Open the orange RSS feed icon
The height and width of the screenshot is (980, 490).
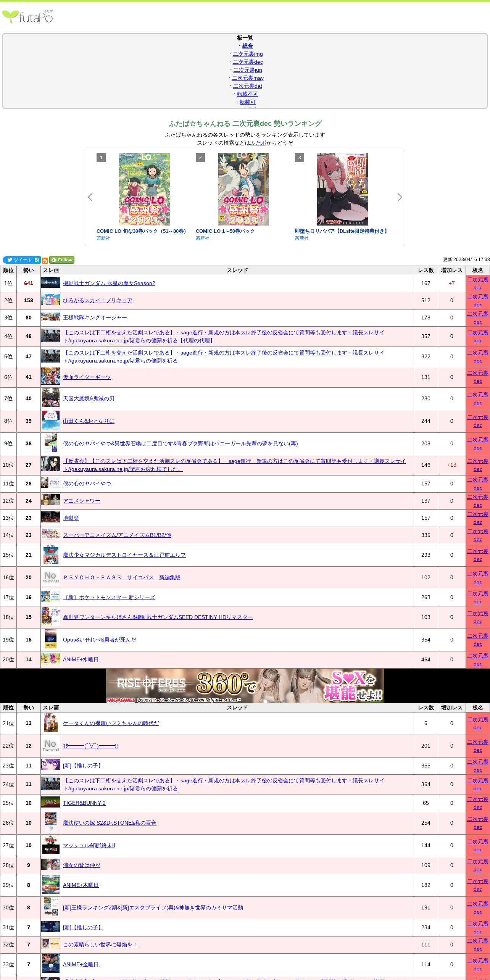point(45,260)
